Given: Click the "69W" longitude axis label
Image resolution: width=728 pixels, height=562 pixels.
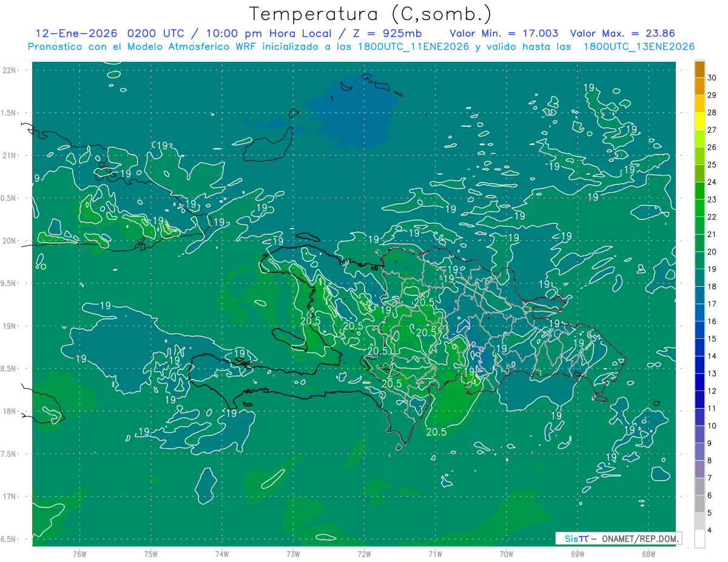Looking at the screenshot, I should (577, 554).
